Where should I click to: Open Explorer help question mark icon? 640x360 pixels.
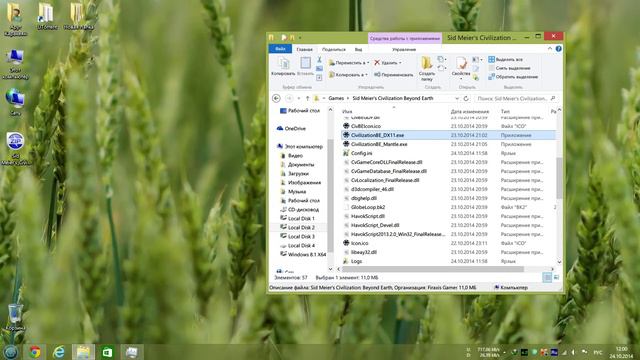(558, 49)
